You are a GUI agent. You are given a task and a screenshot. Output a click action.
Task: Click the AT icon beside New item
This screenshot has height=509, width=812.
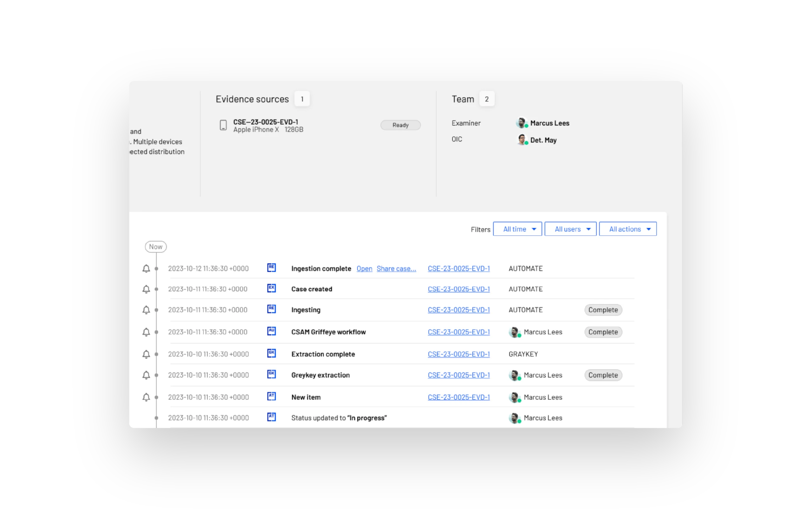[x=272, y=396]
